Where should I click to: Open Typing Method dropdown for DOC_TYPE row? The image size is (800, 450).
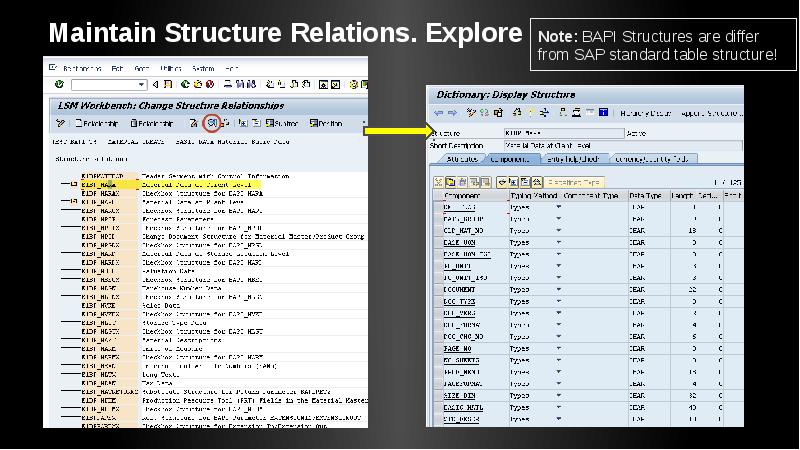[559, 301]
